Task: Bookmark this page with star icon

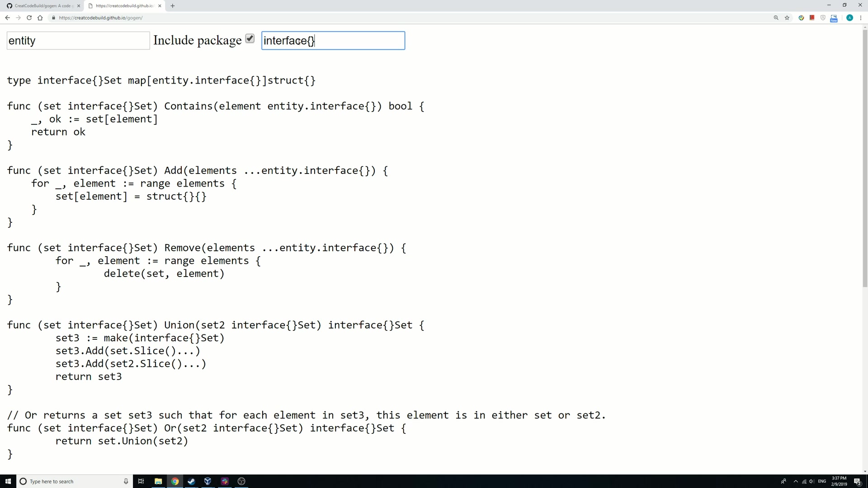Action: point(787,18)
